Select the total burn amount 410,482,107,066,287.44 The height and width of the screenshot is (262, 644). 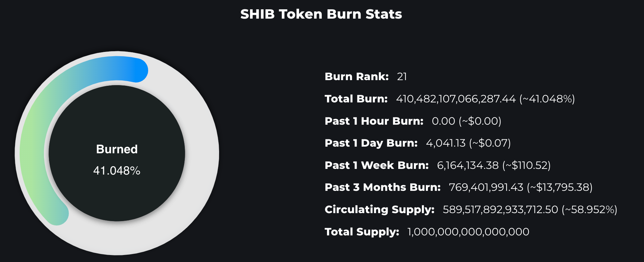coord(456,99)
